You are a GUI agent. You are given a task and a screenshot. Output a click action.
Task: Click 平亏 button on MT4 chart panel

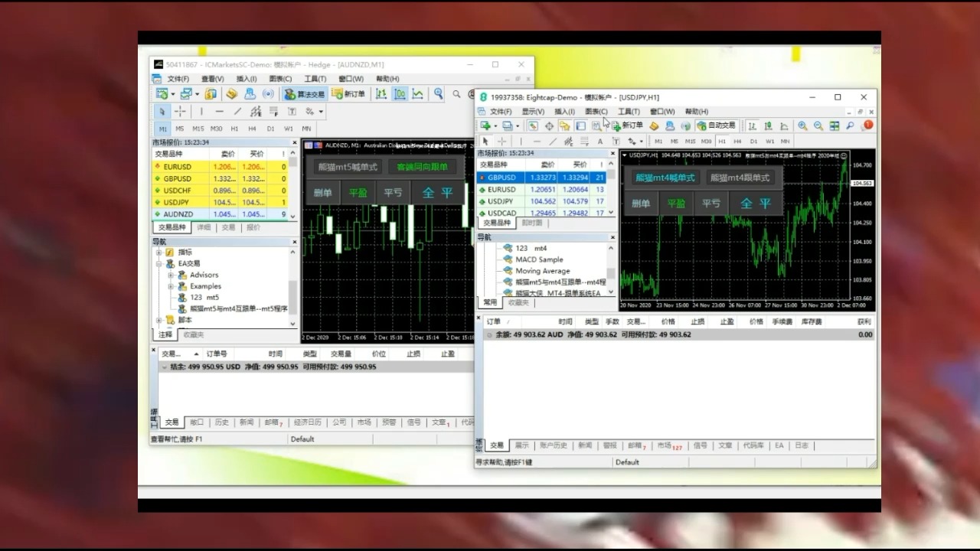(711, 204)
